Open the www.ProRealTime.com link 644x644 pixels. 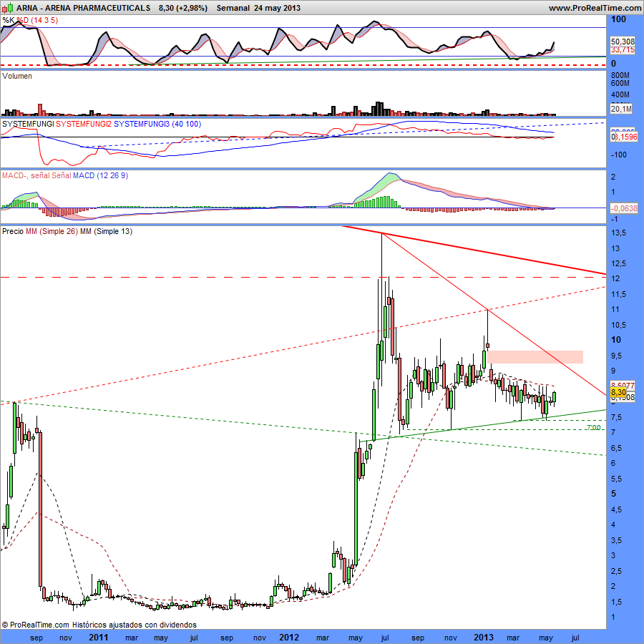(x=595, y=8)
